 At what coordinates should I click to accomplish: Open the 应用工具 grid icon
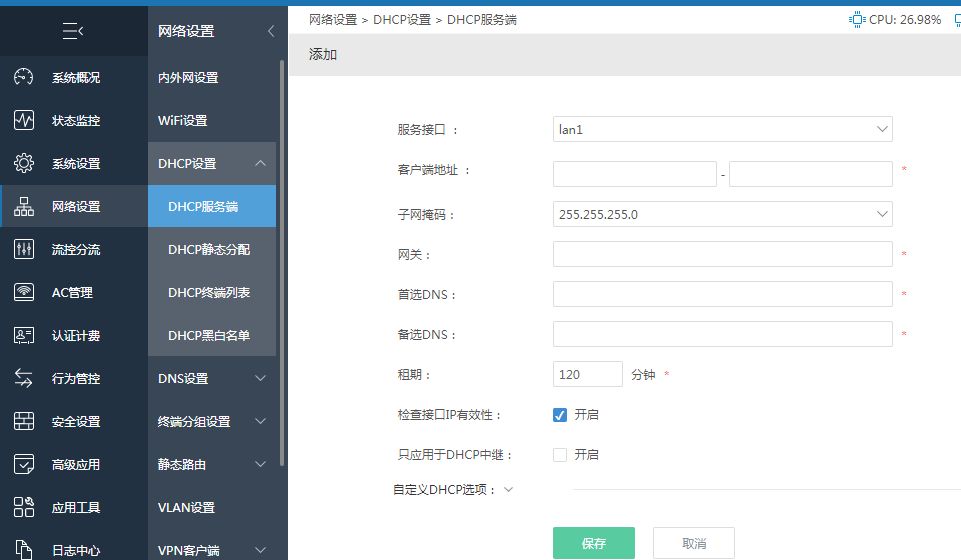(x=24, y=507)
